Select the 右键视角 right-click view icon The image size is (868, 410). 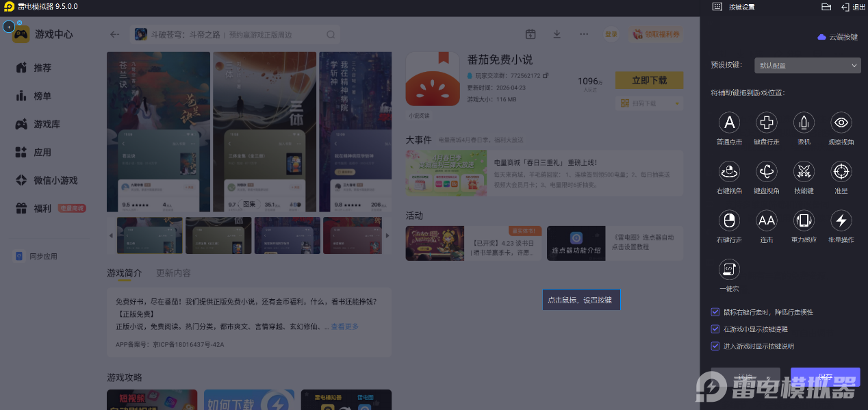[x=729, y=171]
